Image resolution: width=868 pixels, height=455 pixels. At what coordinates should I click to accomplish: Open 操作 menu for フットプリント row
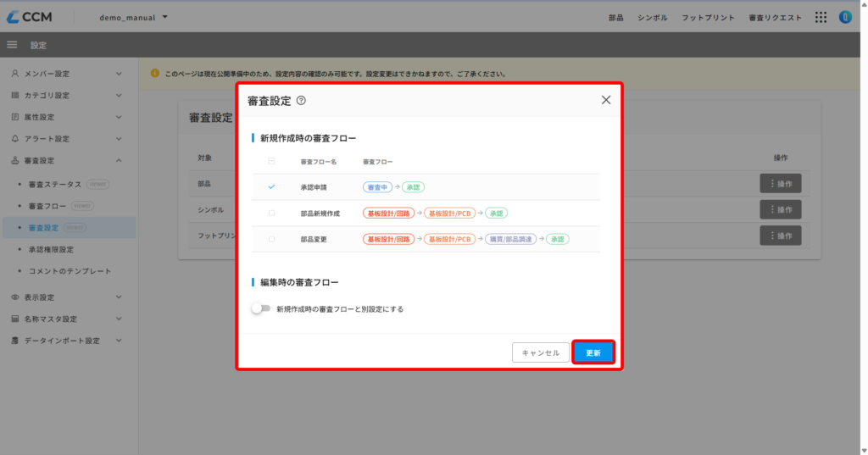coord(781,236)
